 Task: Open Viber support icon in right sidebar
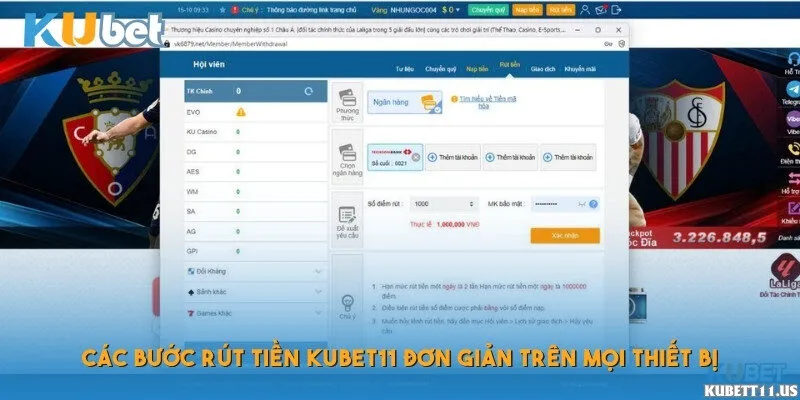tap(793, 119)
